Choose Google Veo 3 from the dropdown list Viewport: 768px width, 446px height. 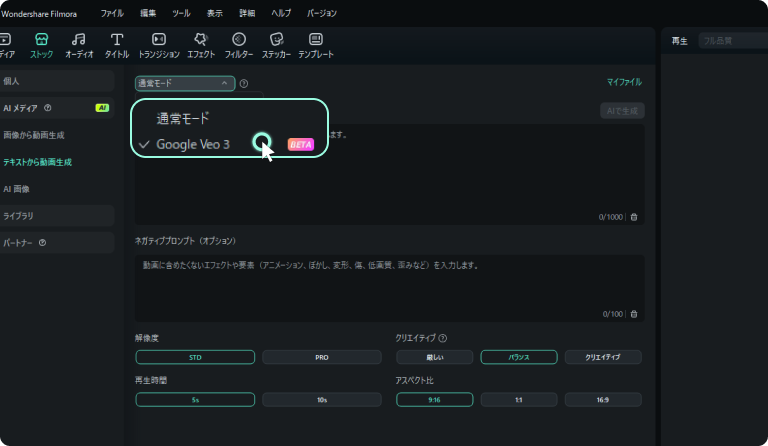point(192,144)
